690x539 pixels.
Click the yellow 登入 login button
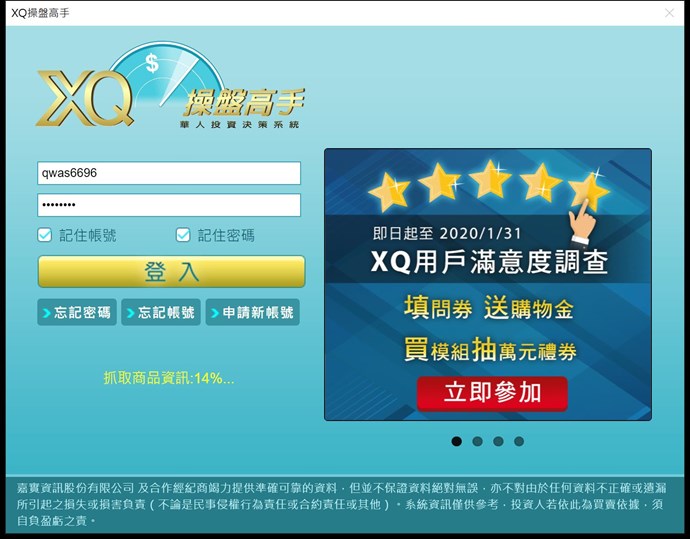(x=171, y=271)
